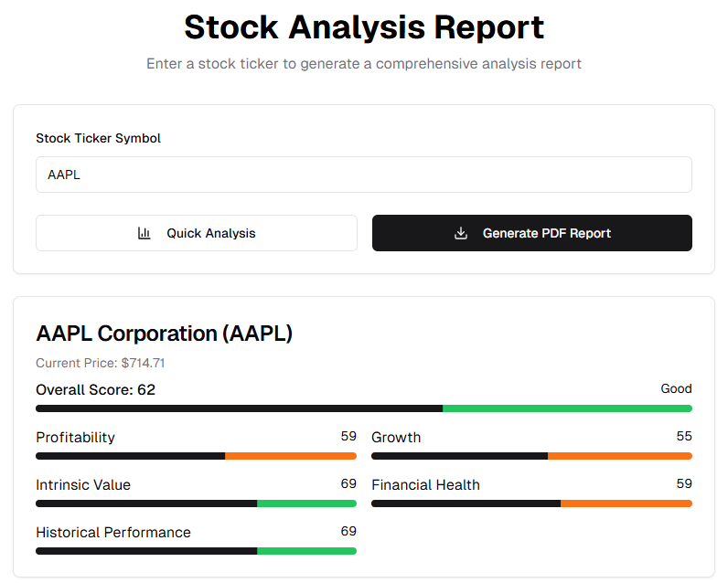This screenshot has width=728, height=583.
Task: Click the Profitability score bar
Action: pos(197,456)
